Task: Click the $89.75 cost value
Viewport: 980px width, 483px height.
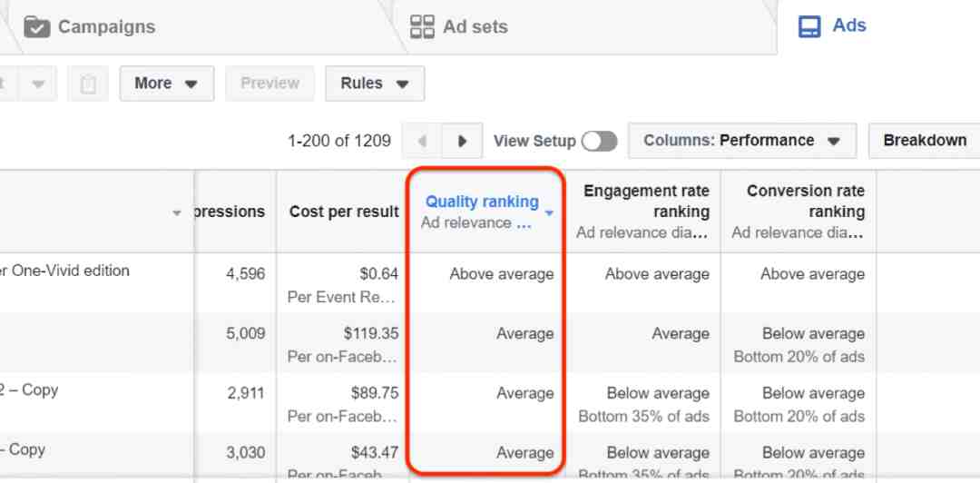Action: point(375,393)
